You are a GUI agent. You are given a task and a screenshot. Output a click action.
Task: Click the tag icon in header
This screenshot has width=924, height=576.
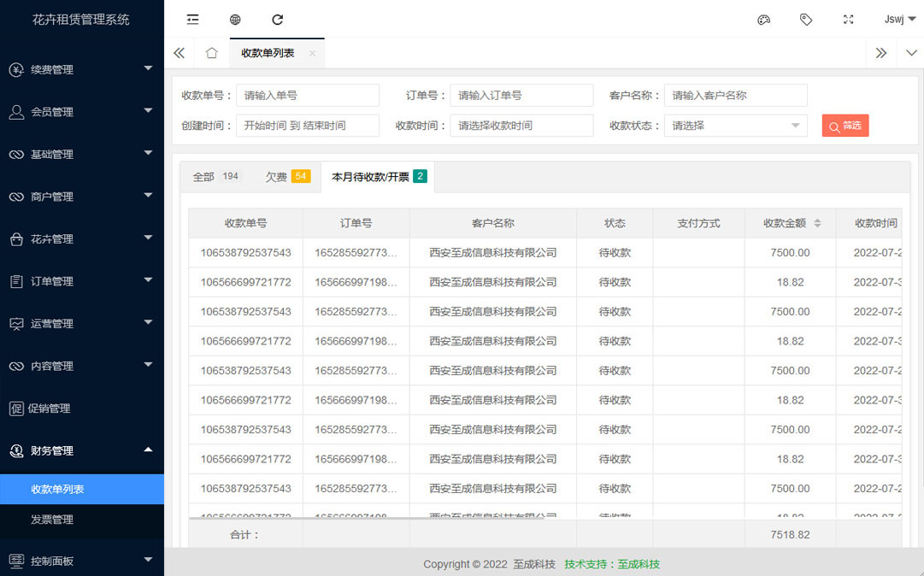806,20
